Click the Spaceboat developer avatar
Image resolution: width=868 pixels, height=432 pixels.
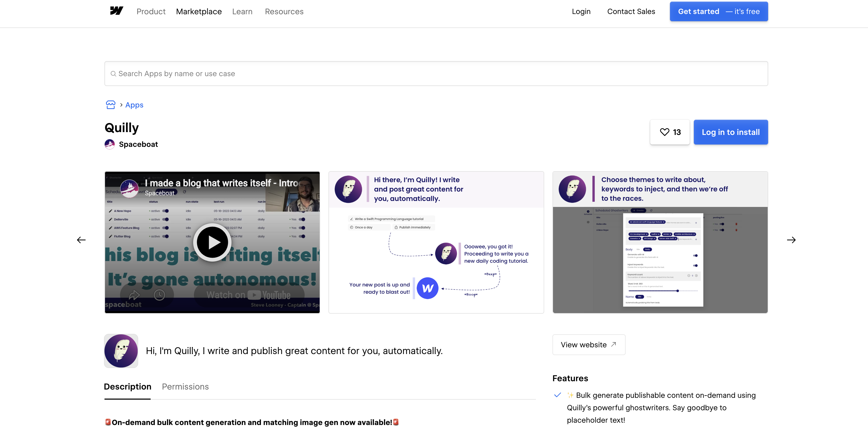pos(109,144)
